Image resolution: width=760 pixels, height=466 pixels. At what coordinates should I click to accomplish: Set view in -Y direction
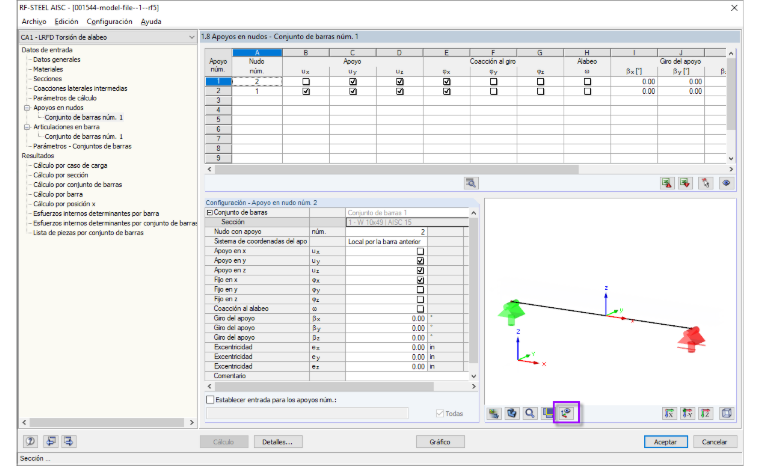coord(687,413)
